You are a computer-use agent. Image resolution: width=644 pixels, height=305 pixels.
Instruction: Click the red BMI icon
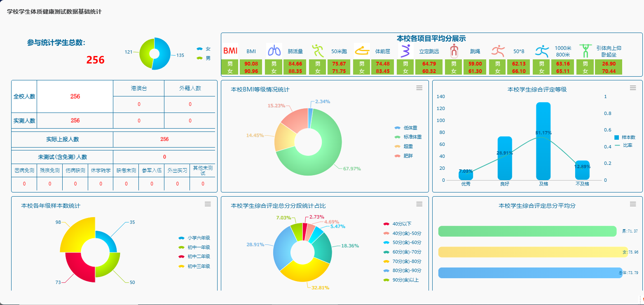point(230,51)
